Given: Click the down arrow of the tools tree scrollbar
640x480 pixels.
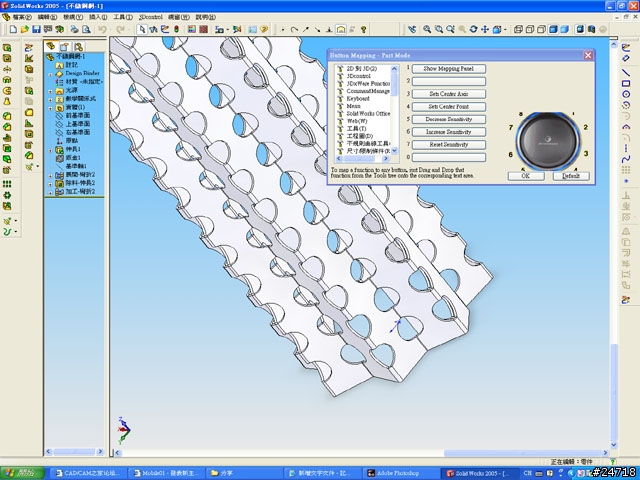Looking at the screenshot, I should (394, 151).
